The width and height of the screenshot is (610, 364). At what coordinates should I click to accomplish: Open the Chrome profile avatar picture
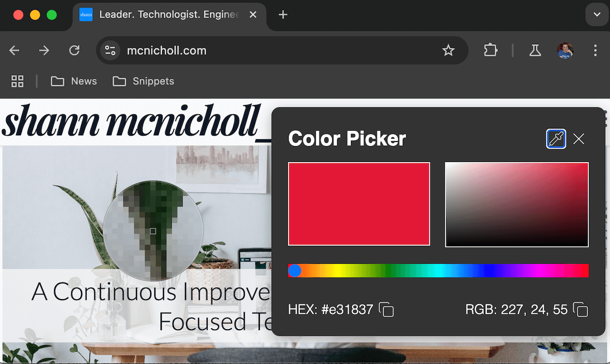click(565, 50)
